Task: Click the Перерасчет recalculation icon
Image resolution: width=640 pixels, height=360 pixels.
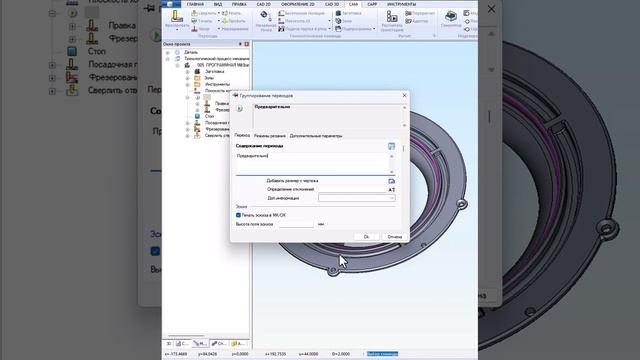Action: coord(408,13)
